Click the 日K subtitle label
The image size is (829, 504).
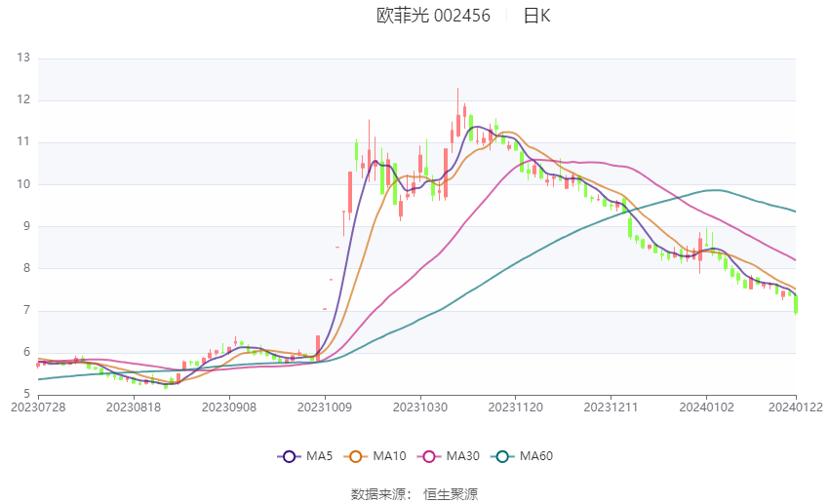(536, 16)
